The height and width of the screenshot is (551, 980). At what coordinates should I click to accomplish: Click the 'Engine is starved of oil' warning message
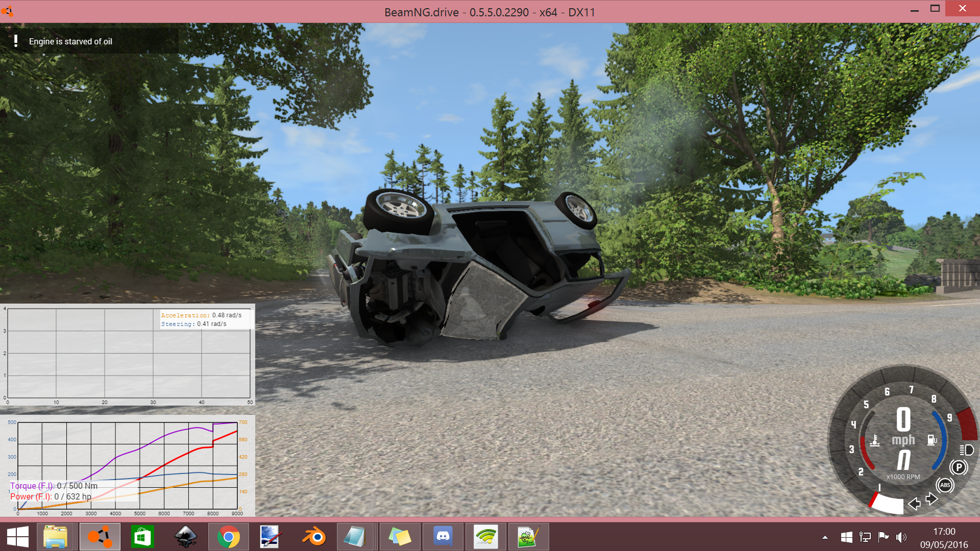tap(70, 41)
